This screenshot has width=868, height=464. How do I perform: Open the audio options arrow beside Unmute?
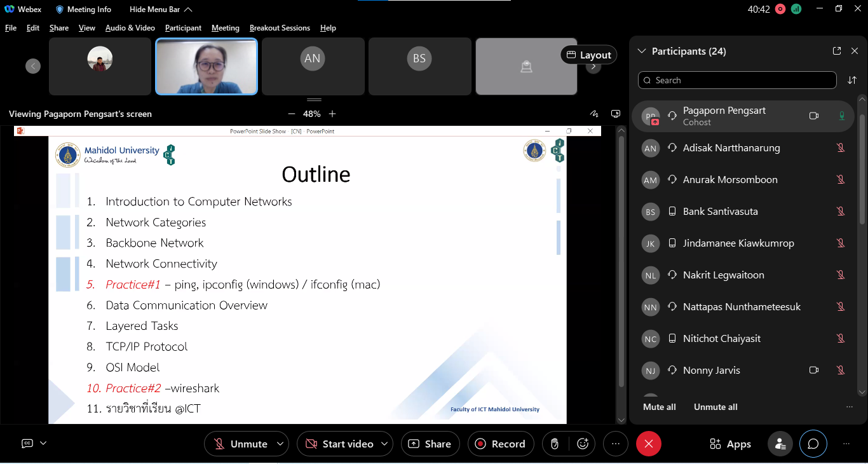click(280, 444)
